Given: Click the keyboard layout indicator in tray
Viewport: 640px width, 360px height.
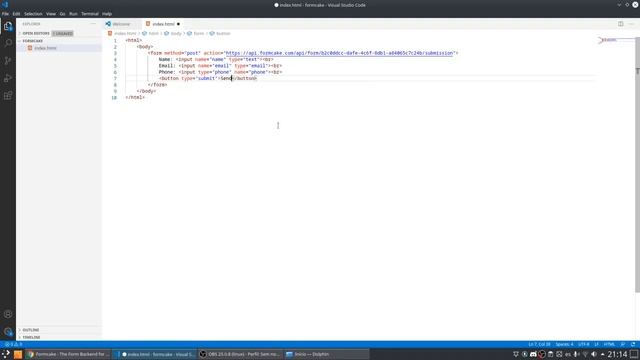Looking at the screenshot, I should coord(568,354).
